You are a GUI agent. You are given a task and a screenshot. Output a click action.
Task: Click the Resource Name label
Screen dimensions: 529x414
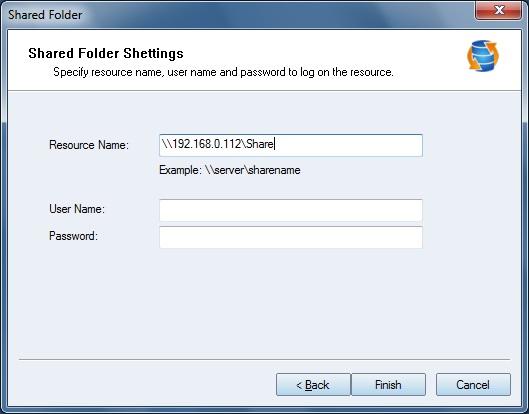pyautogui.click(x=89, y=145)
